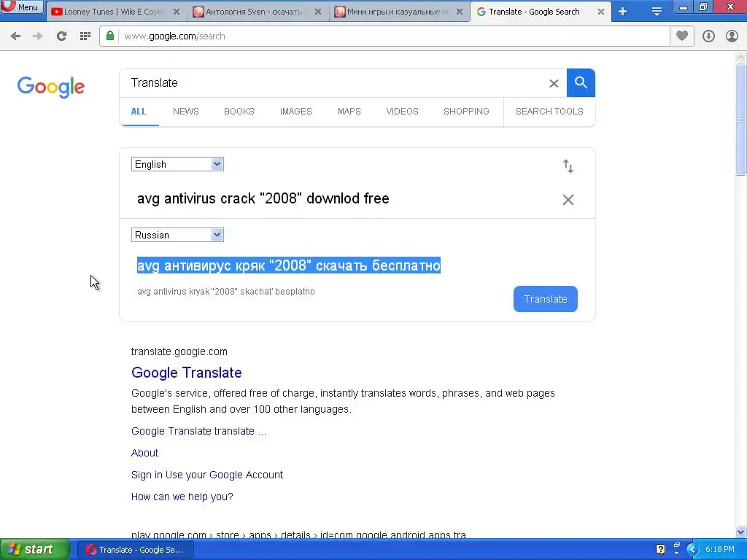
Task: Click the 6:18 PM clock
Action: (720, 550)
